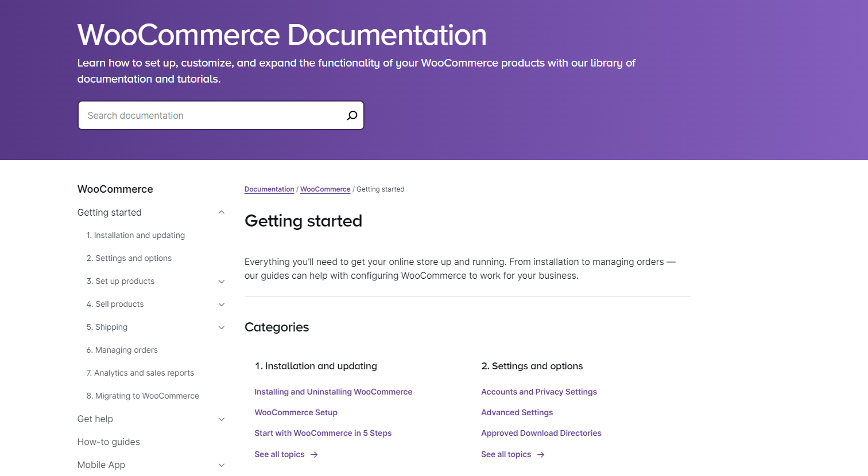Expand Set up products submenu chevron
The width and height of the screenshot is (868, 476).
222,282
